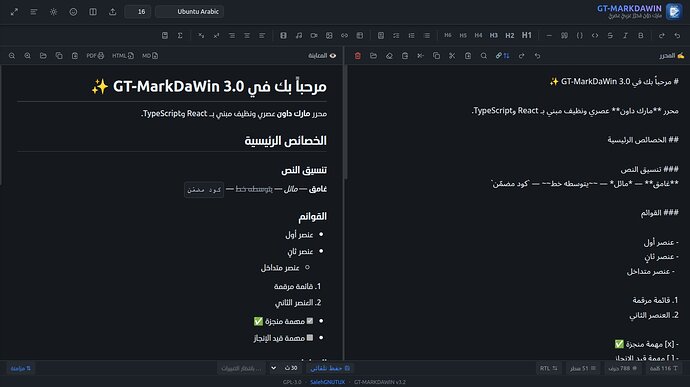Insert hyperlink icon in formatting toolbar

tap(344, 35)
